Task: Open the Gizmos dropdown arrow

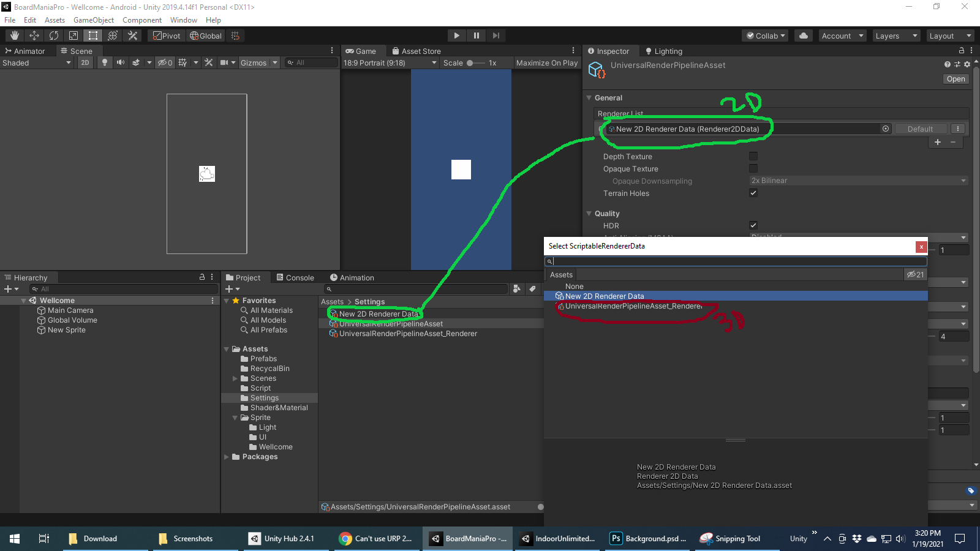Action: pyautogui.click(x=275, y=62)
